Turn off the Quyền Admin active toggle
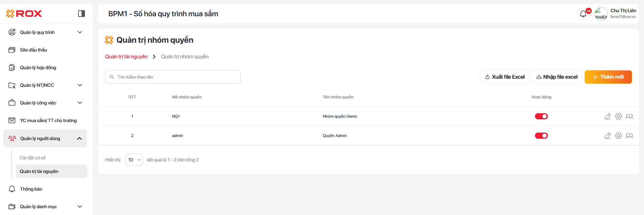The image size is (644, 215). (541, 136)
